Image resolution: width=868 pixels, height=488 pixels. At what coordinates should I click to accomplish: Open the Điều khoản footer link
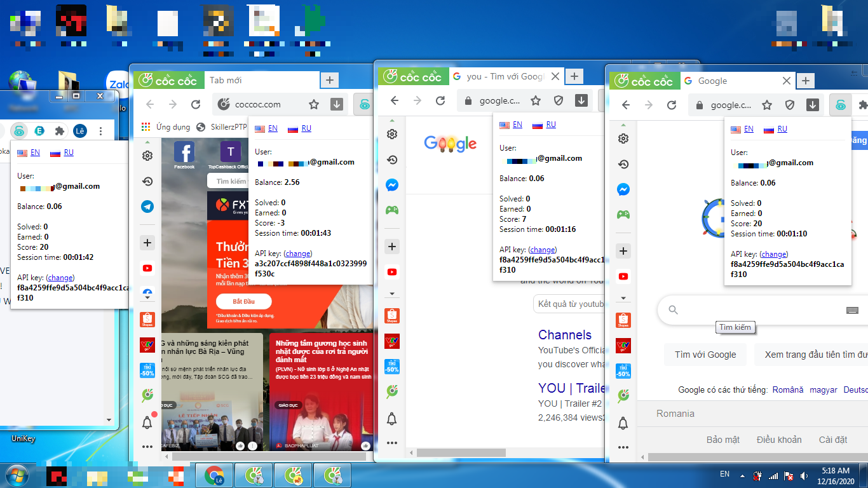tap(779, 440)
